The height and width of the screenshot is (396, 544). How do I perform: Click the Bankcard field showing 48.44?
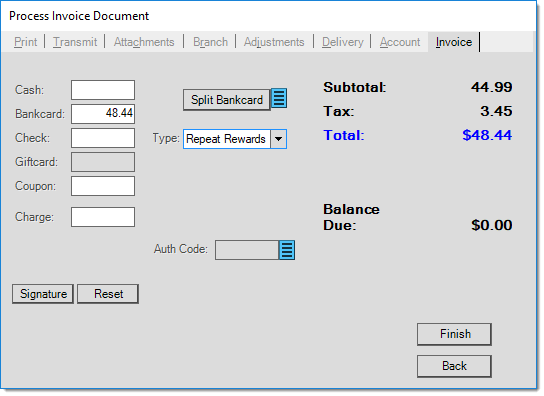[103, 114]
